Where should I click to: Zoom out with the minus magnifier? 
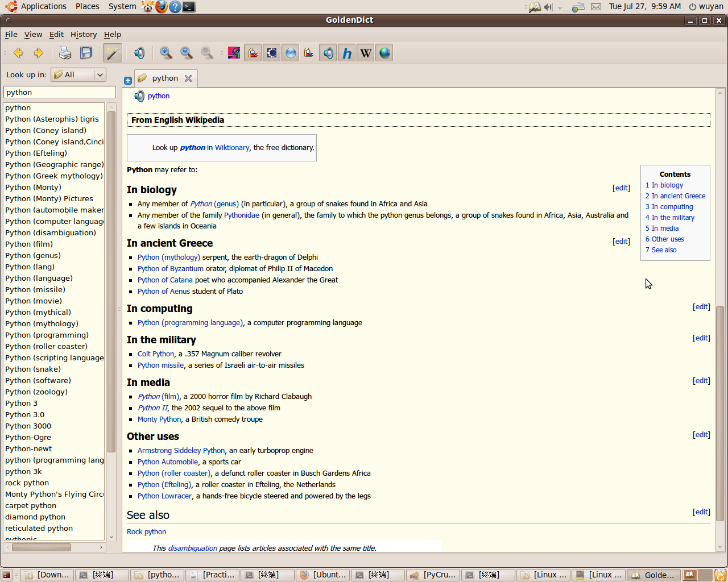187,53
